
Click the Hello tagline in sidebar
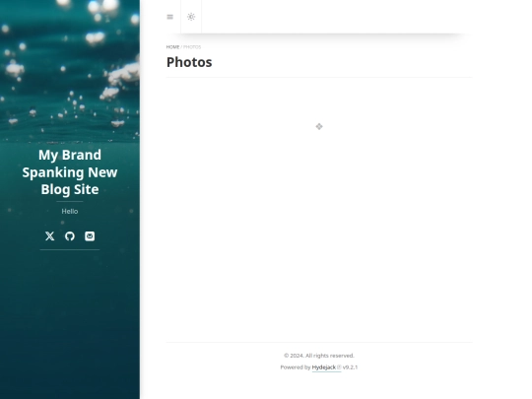[70, 212]
